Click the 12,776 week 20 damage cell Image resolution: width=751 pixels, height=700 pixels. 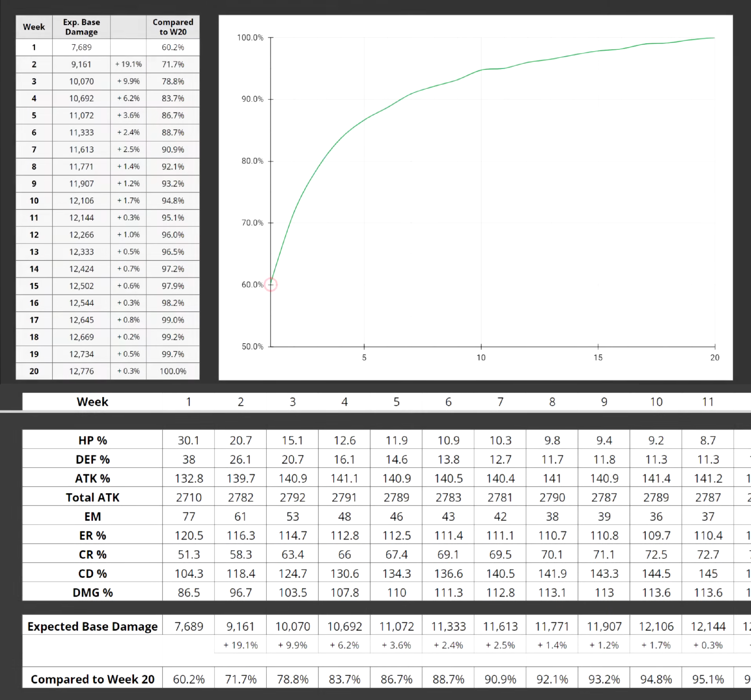pyautogui.click(x=81, y=371)
